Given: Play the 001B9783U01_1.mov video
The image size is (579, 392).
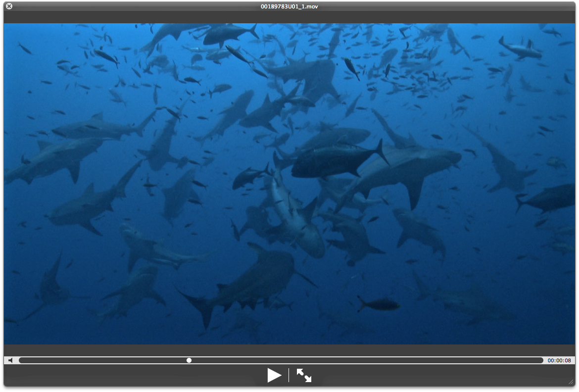Looking at the screenshot, I should point(274,375).
